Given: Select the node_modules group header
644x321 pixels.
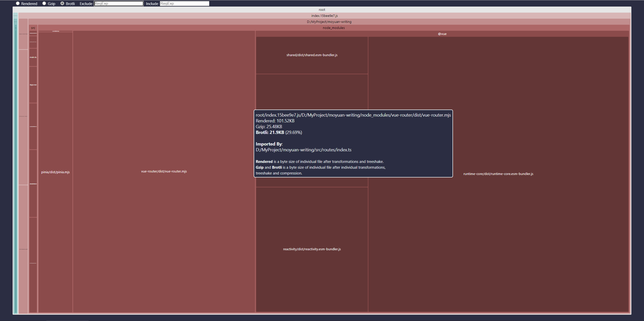Looking at the screenshot, I should coord(334,28).
